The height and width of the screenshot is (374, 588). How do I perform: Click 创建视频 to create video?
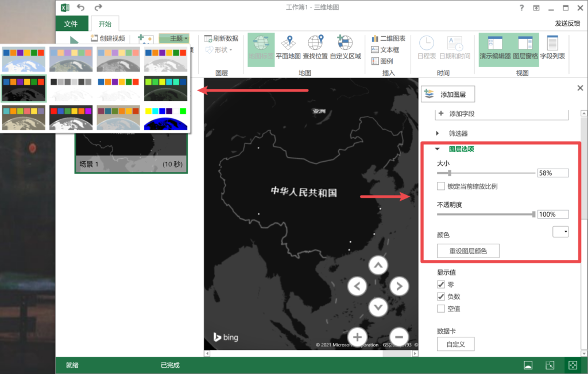coord(108,38)
